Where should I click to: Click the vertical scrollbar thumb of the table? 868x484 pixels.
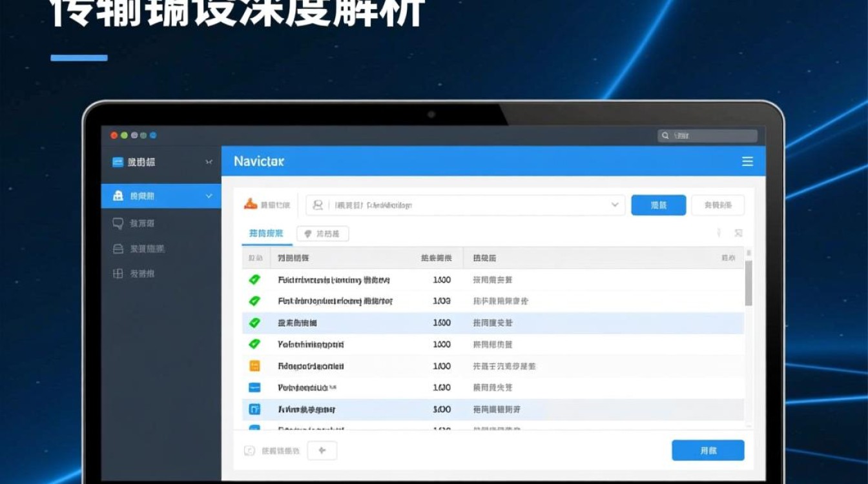pyautogui.click(x=749, y=283)
